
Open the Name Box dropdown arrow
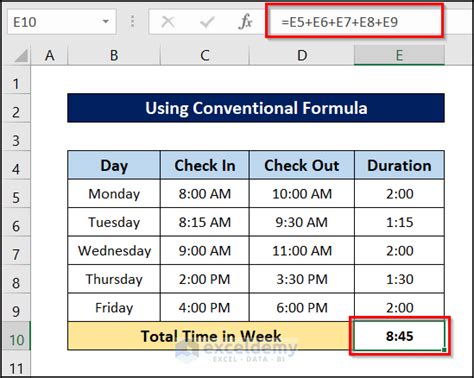point(106,22)
